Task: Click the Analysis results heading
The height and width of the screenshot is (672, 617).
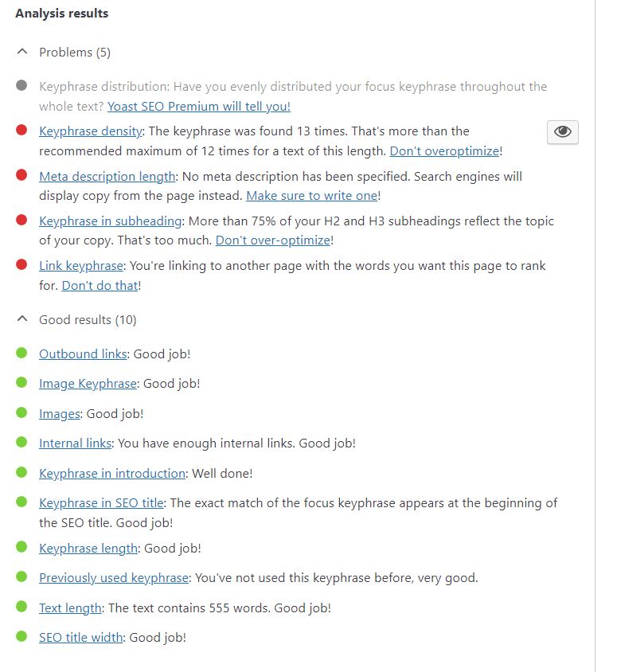Action: (x=62, y=14)
